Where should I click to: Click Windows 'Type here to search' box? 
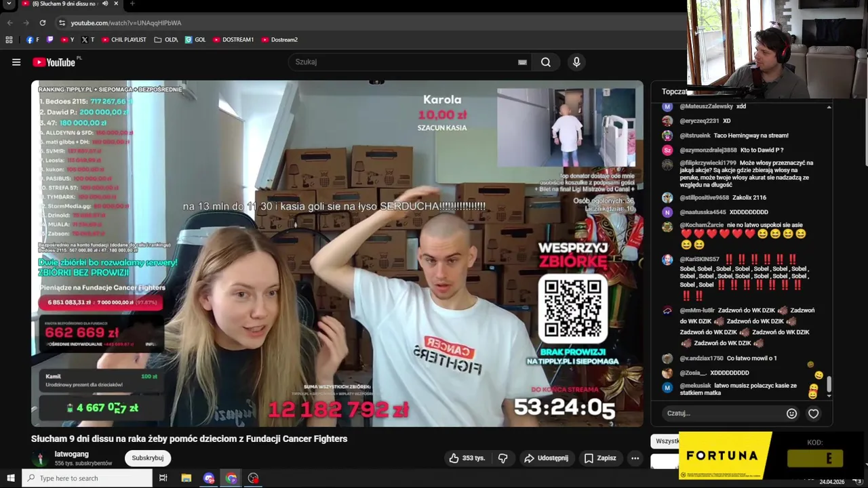tap(87, 479)
